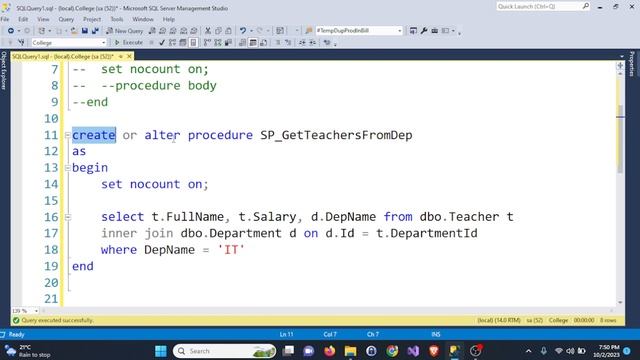Click the Cut scissors icon
This screenshot has height=360, width=640.
click(x=208, y=31)
